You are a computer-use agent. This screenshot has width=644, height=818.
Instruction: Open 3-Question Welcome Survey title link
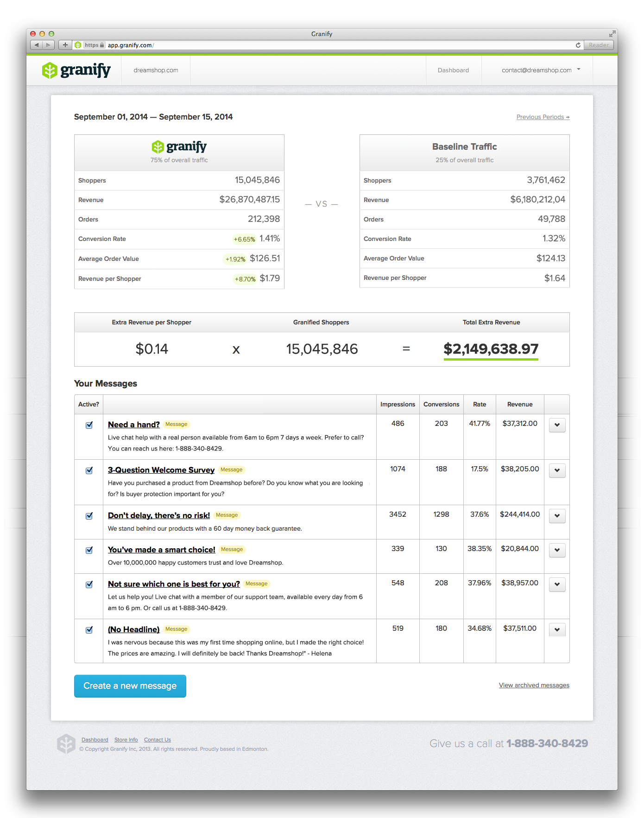(x=161, y=470)
